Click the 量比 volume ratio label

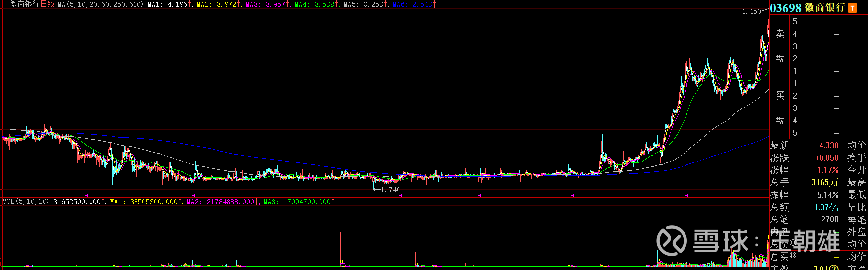(857, 207)
